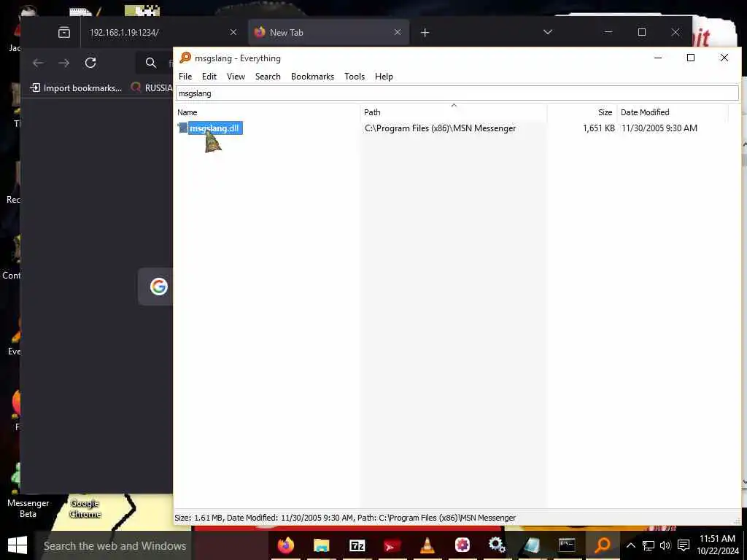Click Import bookmarks in Firefox toolbar
This screenshot has height=560, width=747.
(x=76, y=87)
